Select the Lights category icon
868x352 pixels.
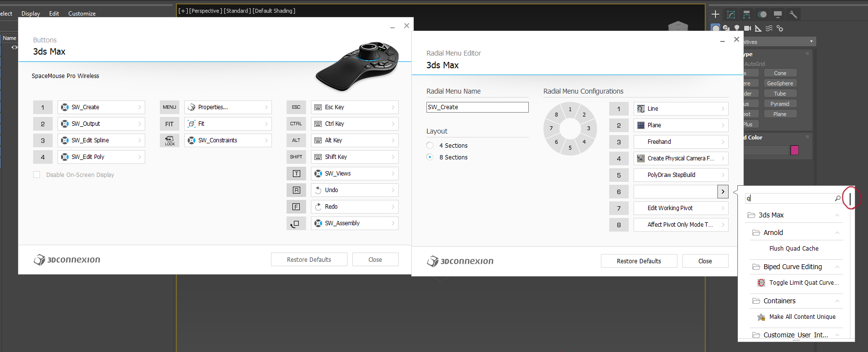coord(737,28)
